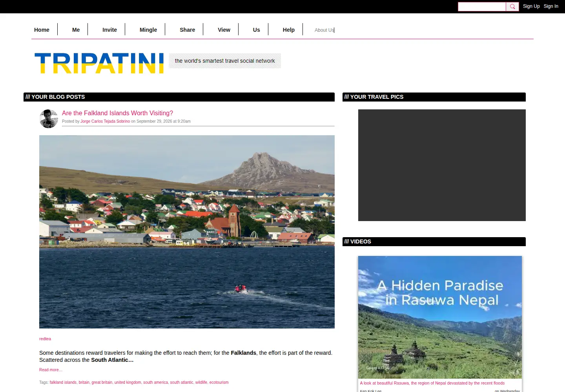Open 'A look at beautiful Rasuwa' video link

[432, 383]
